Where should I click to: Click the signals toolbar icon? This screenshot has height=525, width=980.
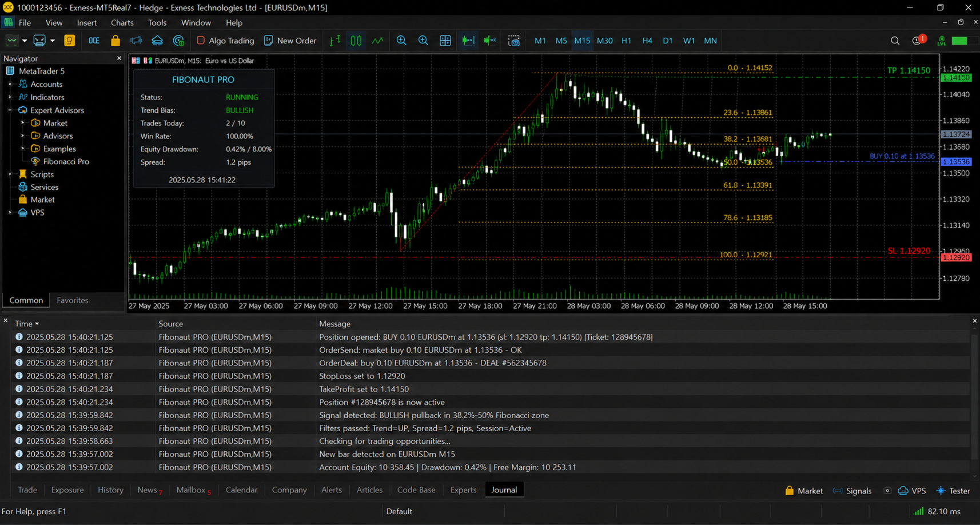[136, 41]
